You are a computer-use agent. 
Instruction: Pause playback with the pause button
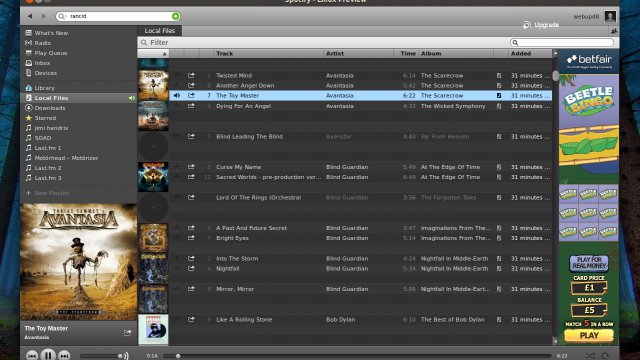[48, 355]
